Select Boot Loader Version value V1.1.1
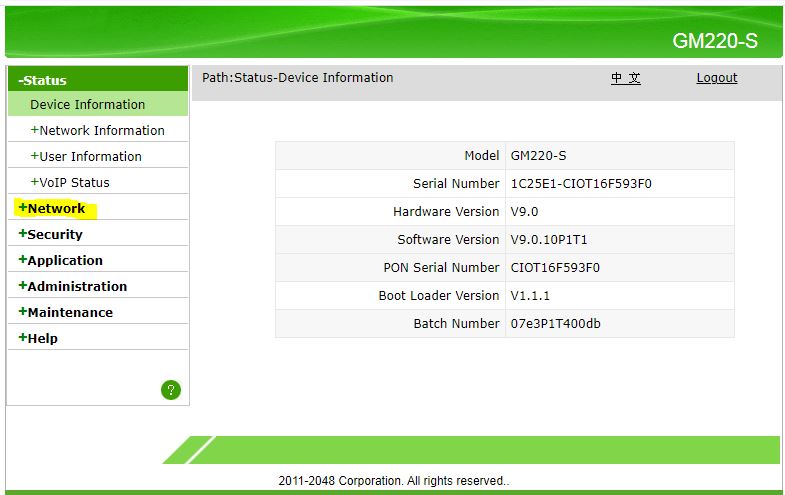Screen dimensions: 785x495 click(x=530, y=296)
